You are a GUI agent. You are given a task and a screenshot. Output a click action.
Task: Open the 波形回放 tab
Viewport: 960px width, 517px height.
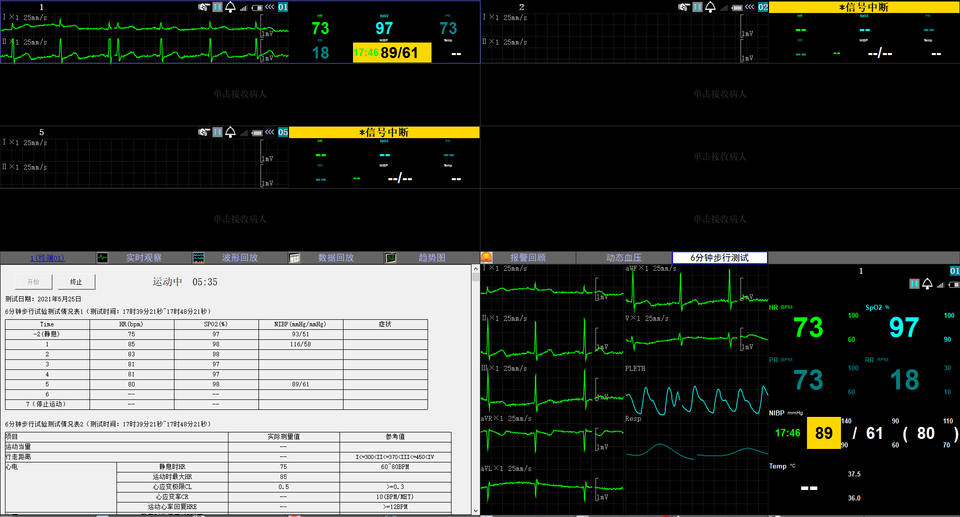point(240,258)
